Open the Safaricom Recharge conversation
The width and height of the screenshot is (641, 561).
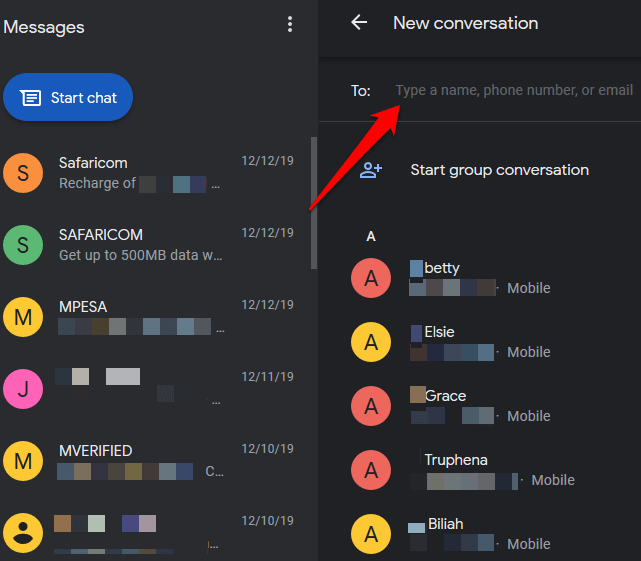tap(149, 173)
